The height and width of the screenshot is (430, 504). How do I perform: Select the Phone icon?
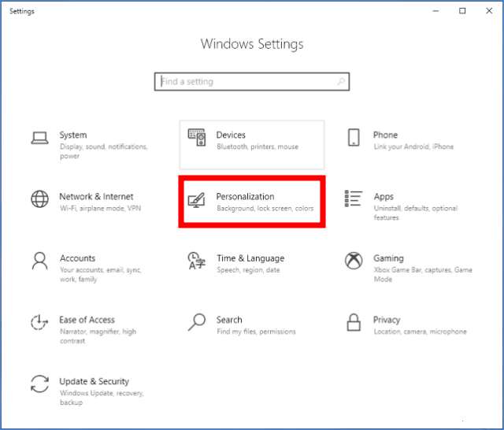354,138
